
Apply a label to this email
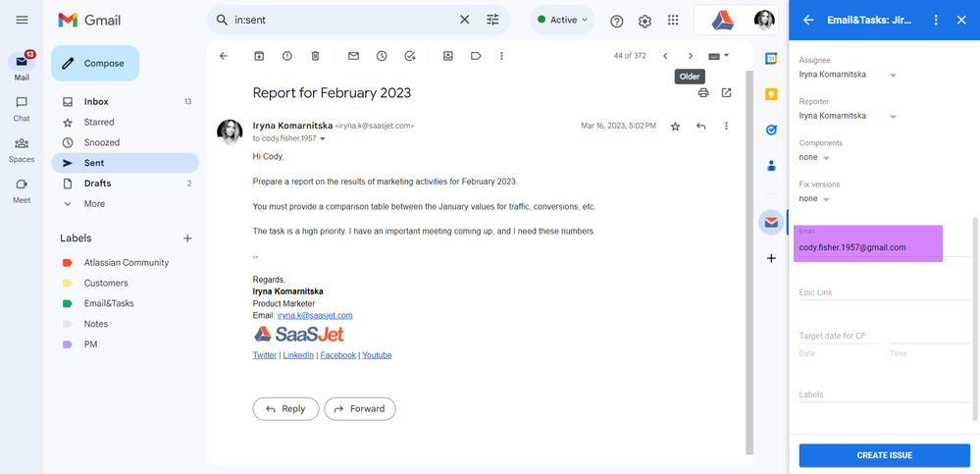[x=476, y=56]
